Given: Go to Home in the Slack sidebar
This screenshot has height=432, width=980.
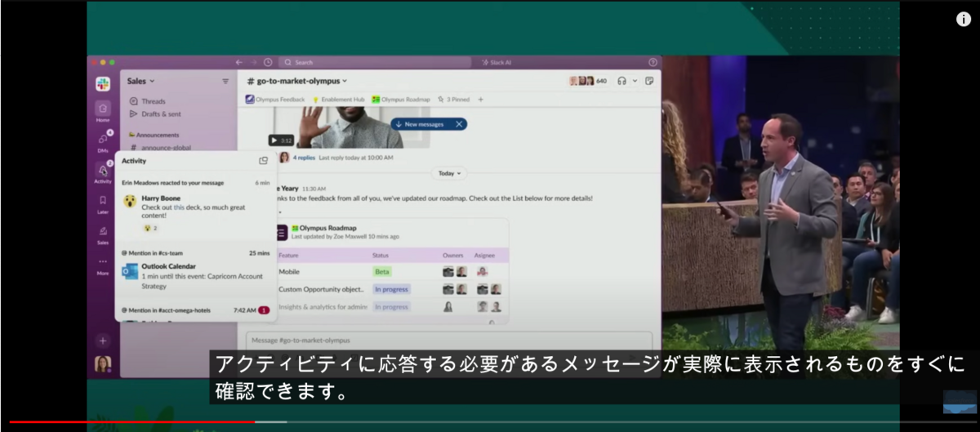Looking at the screenshot, I should [x=103, y=110].
